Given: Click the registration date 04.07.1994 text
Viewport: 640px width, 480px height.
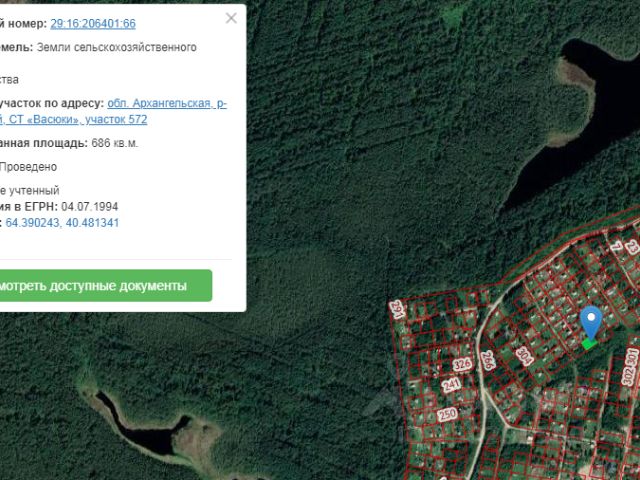Looking at the screenshot, I should click(104, 206).
